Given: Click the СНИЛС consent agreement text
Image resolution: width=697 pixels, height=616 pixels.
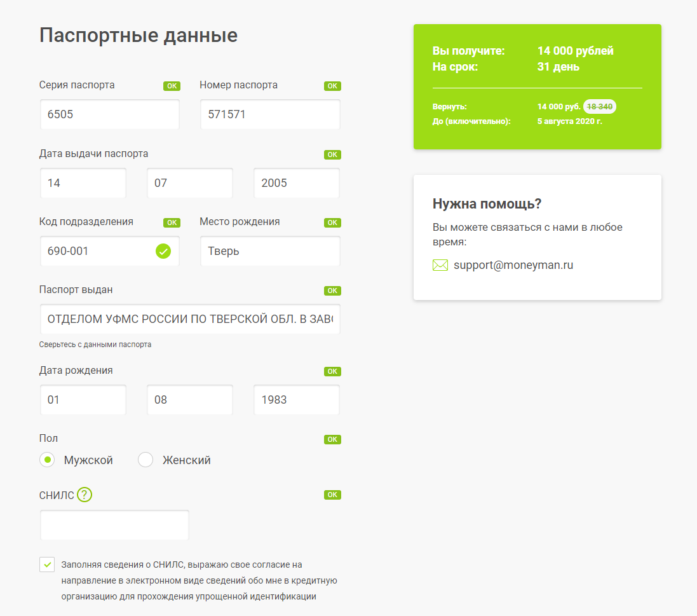Looking at the screenshot, I should coord(199,580).
